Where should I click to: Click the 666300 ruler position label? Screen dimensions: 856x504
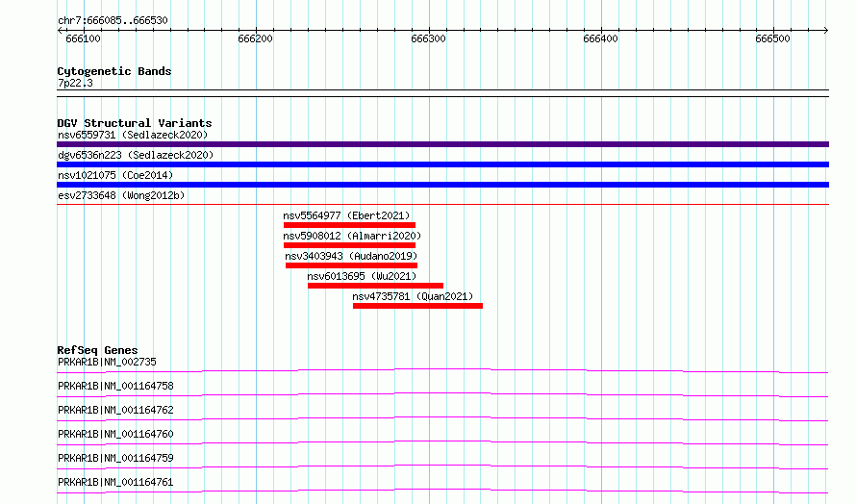click(x=429, y=38)
